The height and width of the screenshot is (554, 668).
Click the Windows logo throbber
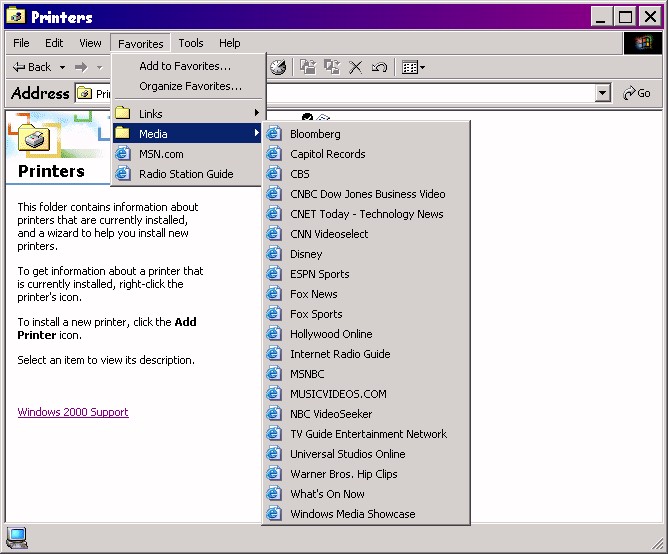pos(643,43)
